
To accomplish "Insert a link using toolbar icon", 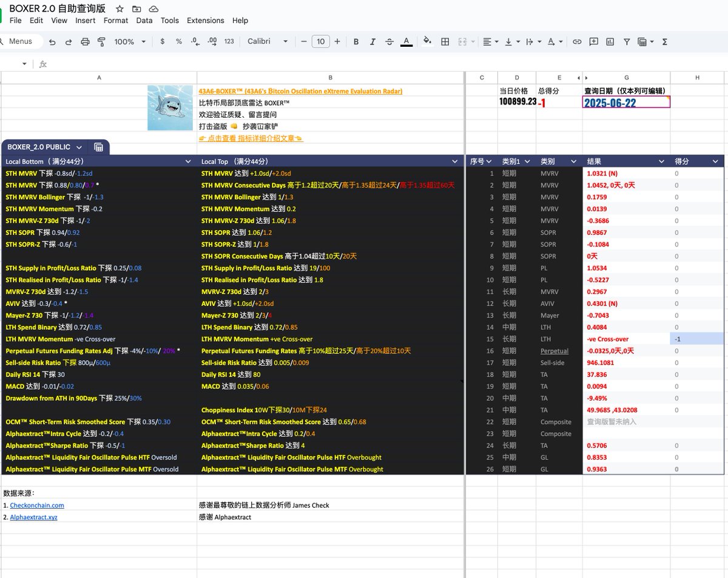I will pos(577,42).
